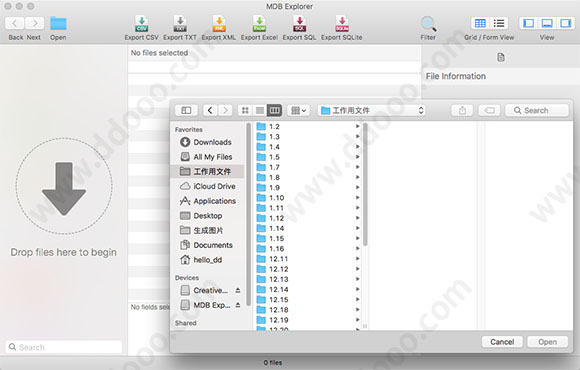Select folder 12.11
Screen dimensions: 580x370
click(308, 259)
